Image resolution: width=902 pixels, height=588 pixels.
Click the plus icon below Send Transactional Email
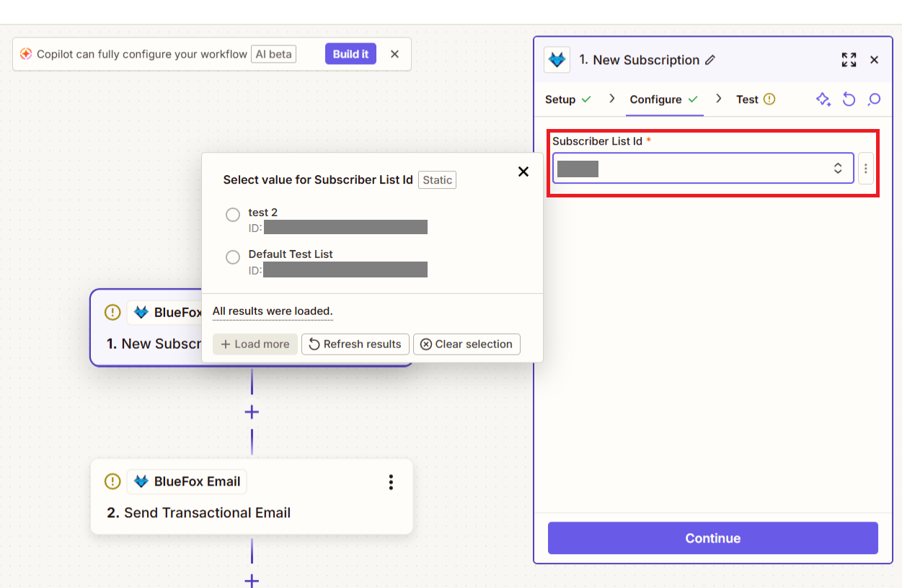click(251, 580)
